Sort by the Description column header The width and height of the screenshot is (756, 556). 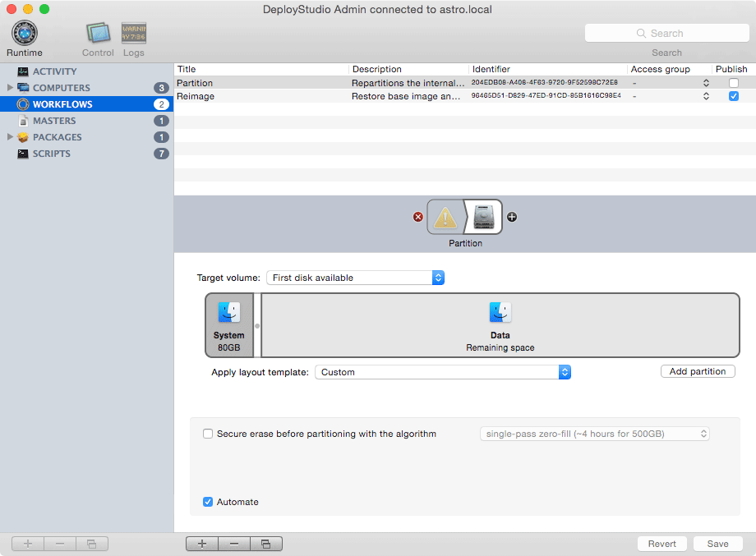tap(408, 69)
